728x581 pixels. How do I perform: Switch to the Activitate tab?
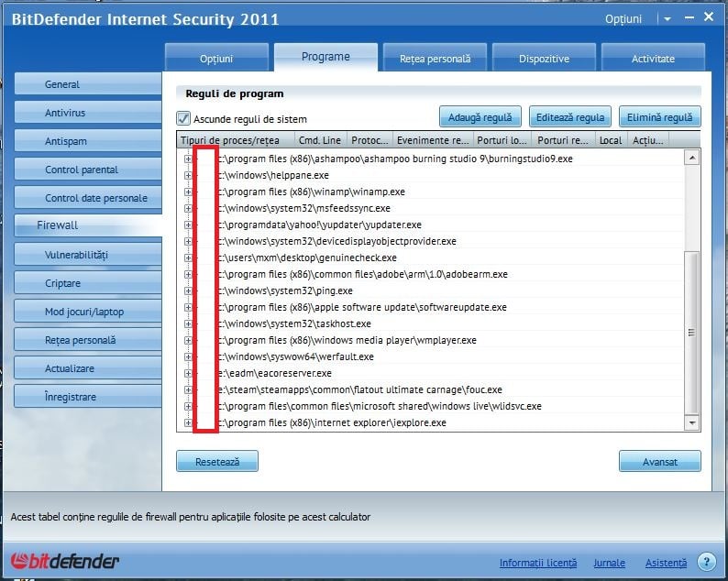(653, 58)
